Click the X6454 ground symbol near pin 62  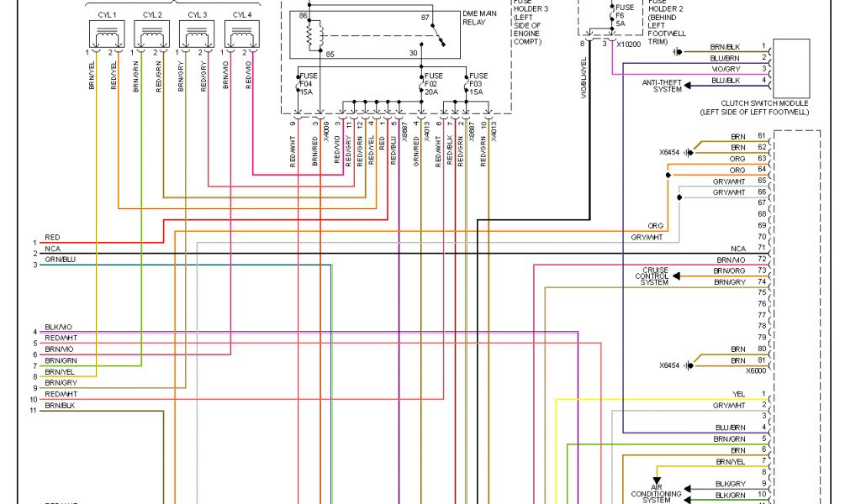(689, 153)
